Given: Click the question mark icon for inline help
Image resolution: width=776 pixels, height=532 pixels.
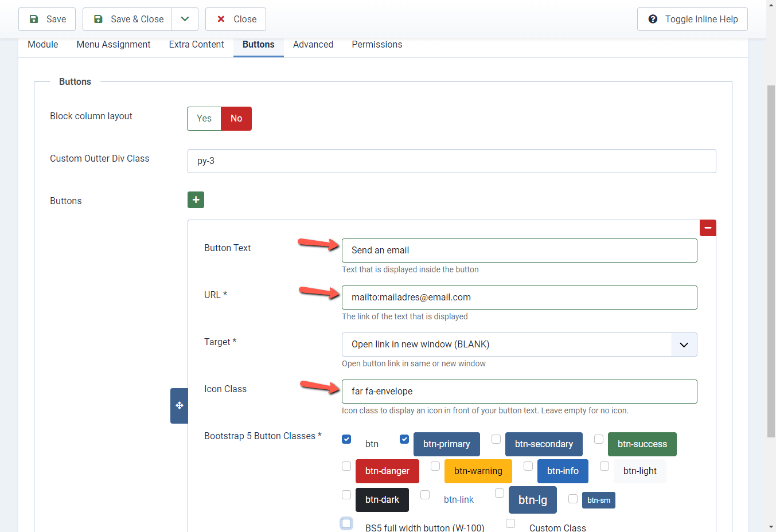Looking at the screenshot, I should [x=653, y=19].
